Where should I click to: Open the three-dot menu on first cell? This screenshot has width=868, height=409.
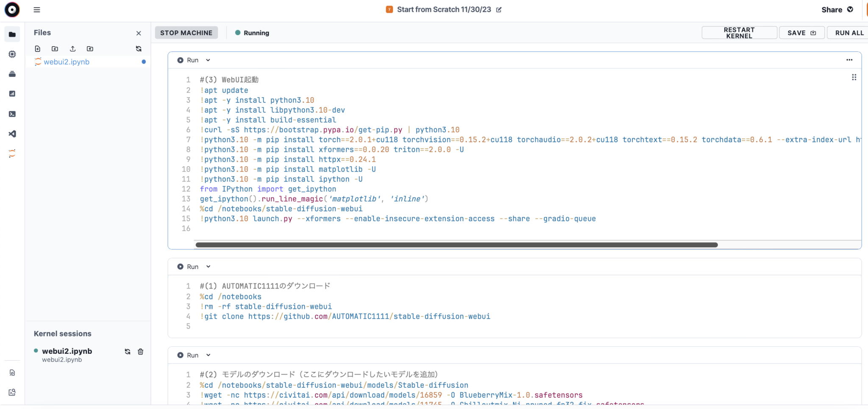point(849,60)
